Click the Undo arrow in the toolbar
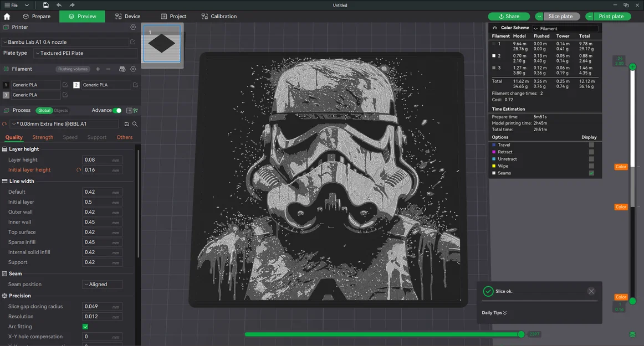 pos(59,4)
